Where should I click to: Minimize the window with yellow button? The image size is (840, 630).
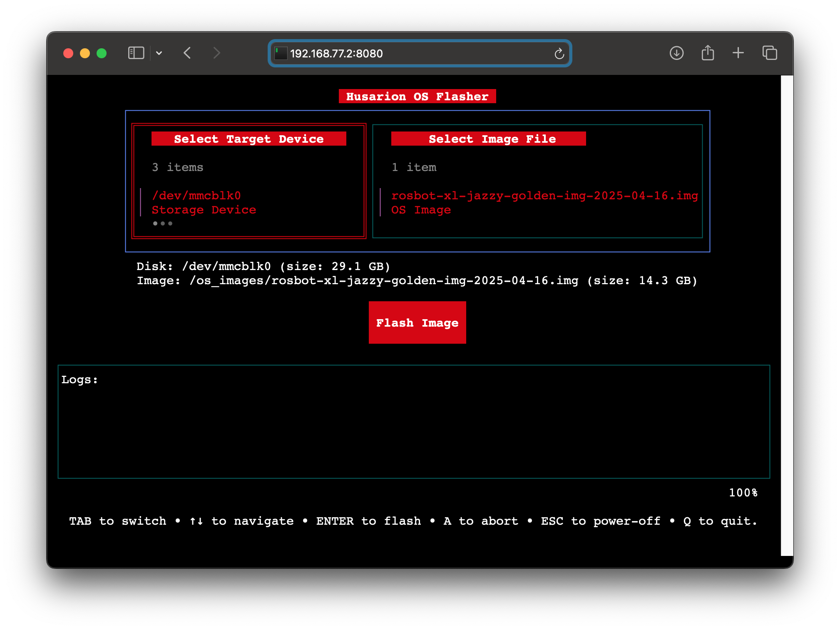coord(85,53)
